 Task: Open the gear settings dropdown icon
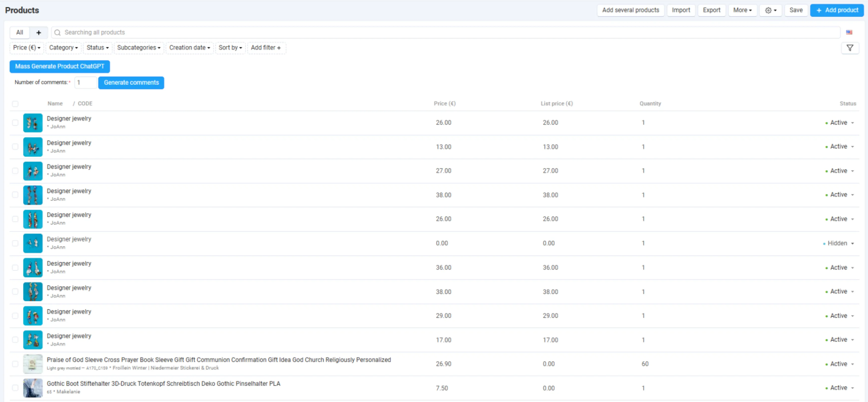click(x=770, y=11)
